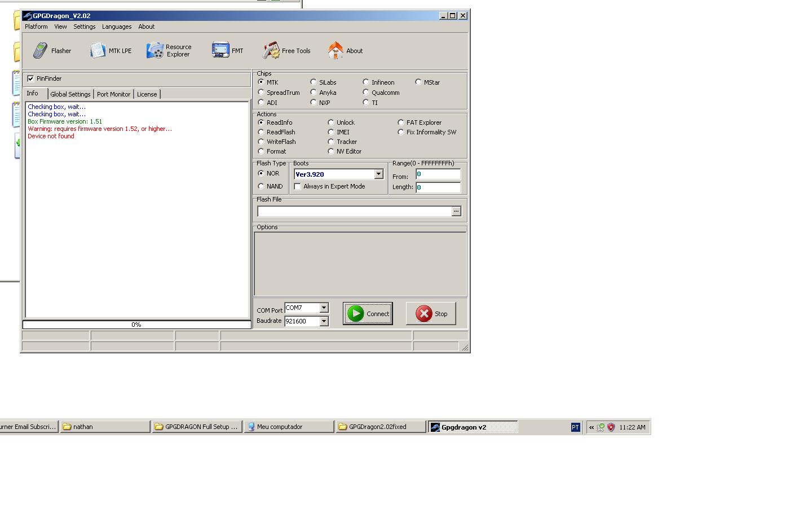
Task: Select the ADI chip option
Action: [261, 103]
